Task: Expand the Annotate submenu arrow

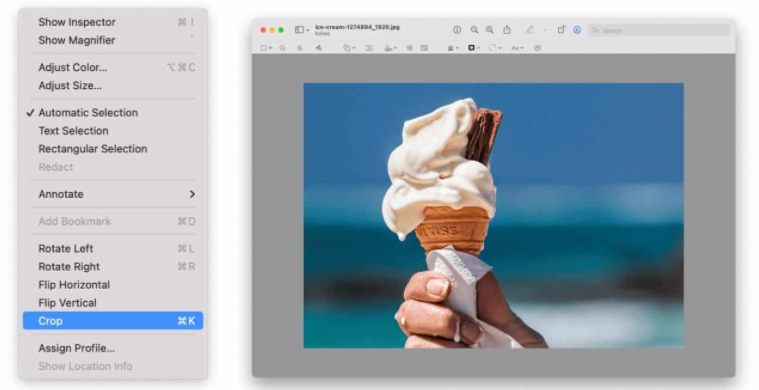Action: [x=192, y=194]
